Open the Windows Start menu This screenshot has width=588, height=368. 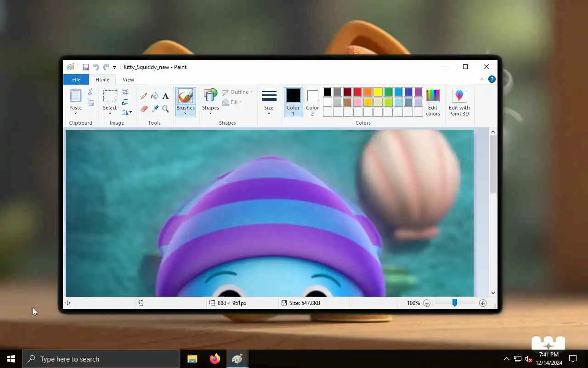tap(11, 359)
